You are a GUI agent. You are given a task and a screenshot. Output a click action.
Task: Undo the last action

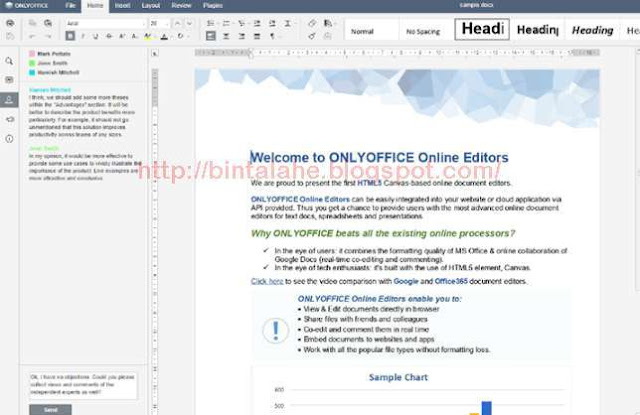(x=32, y=36)
